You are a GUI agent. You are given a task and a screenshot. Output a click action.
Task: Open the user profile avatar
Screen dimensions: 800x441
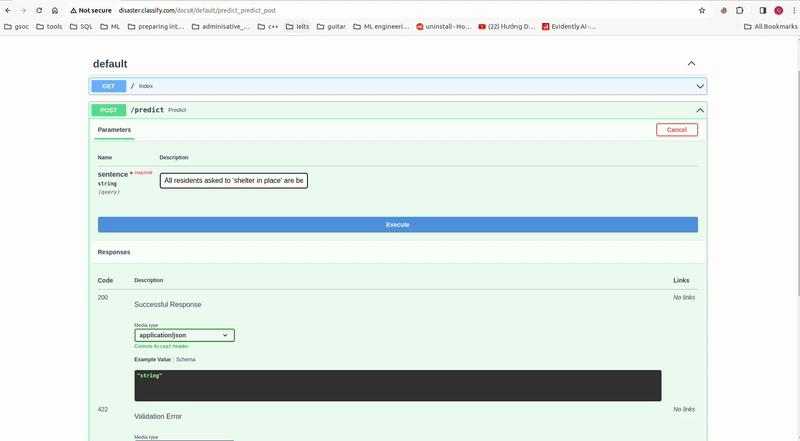pos(779,10)
